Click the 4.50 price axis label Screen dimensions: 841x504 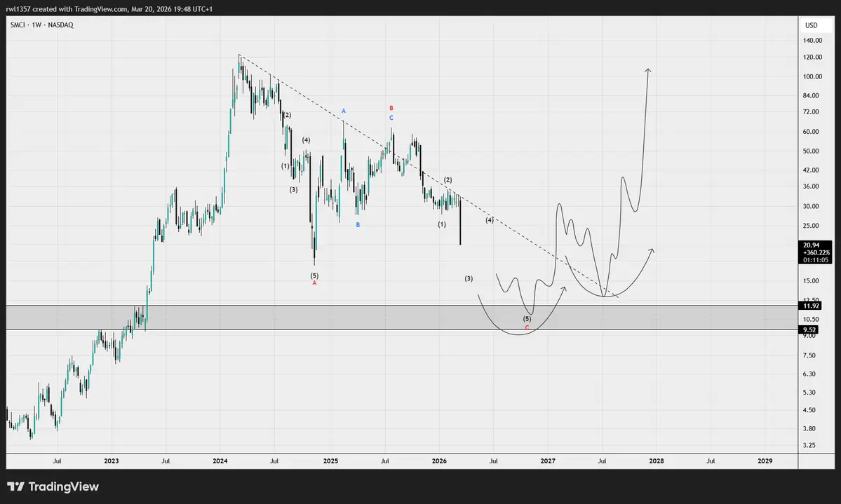(x=809, y=410)
